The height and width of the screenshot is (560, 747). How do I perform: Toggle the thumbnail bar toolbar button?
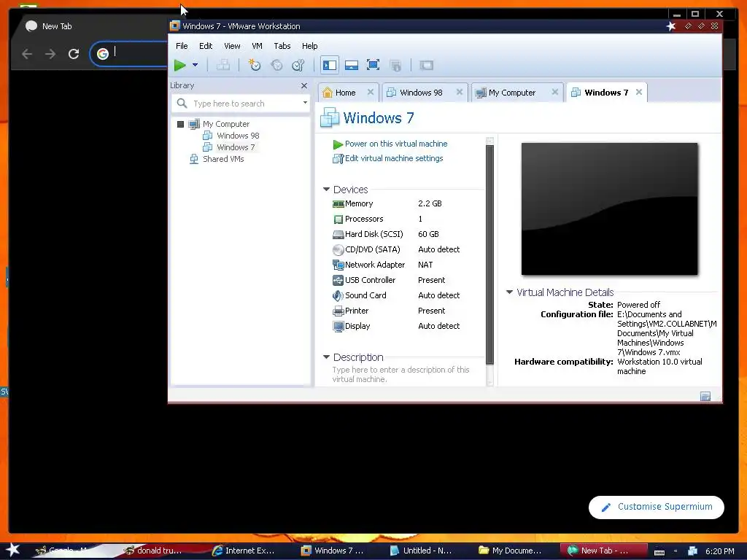click(x=352, y=65)
